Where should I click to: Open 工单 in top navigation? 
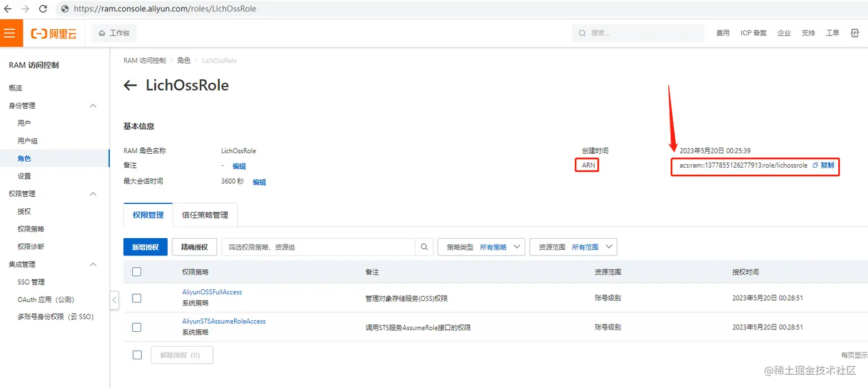tap(832, 33)
